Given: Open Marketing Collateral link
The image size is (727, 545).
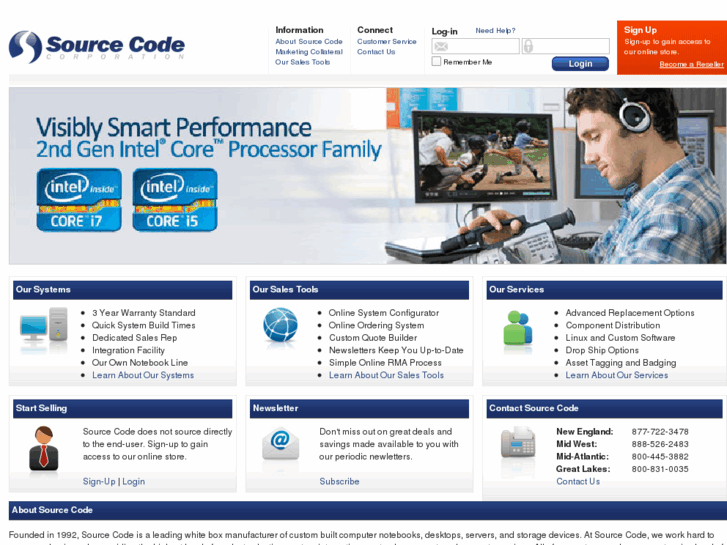Looking at the screenshot, I should pos(309,51).
